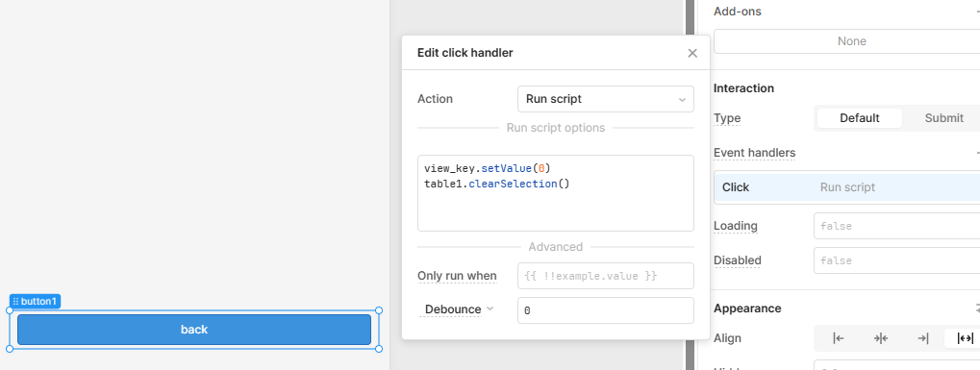
Task: Click the view_key.setValue(0) code line
Action: [x=488, y=168]
